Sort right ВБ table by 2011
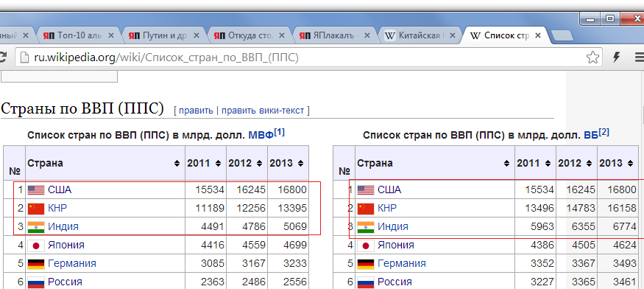The height and width of the screenshot is (289, 644). coord(548,164)
